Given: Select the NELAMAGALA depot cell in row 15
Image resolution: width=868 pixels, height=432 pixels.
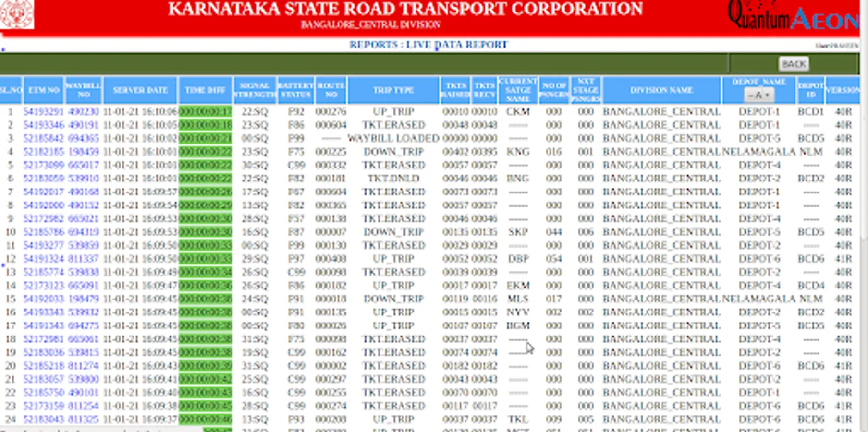Looking at the screenshot, I should click(759, 299).
